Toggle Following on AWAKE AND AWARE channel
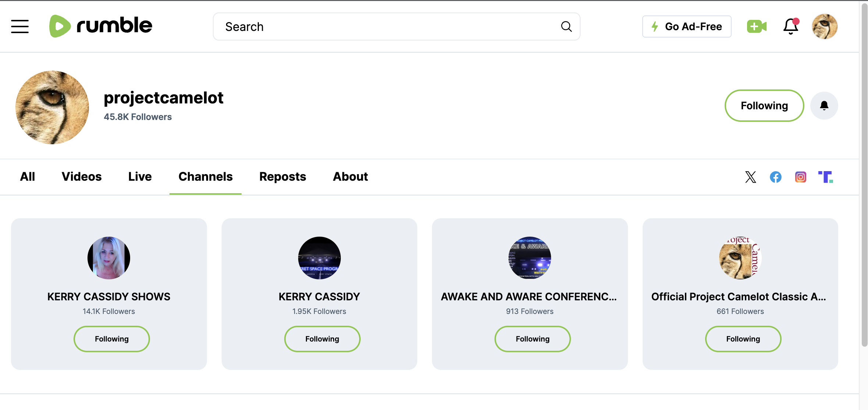The width and height of the screenshot is (868, 410). tap(532, 339)
